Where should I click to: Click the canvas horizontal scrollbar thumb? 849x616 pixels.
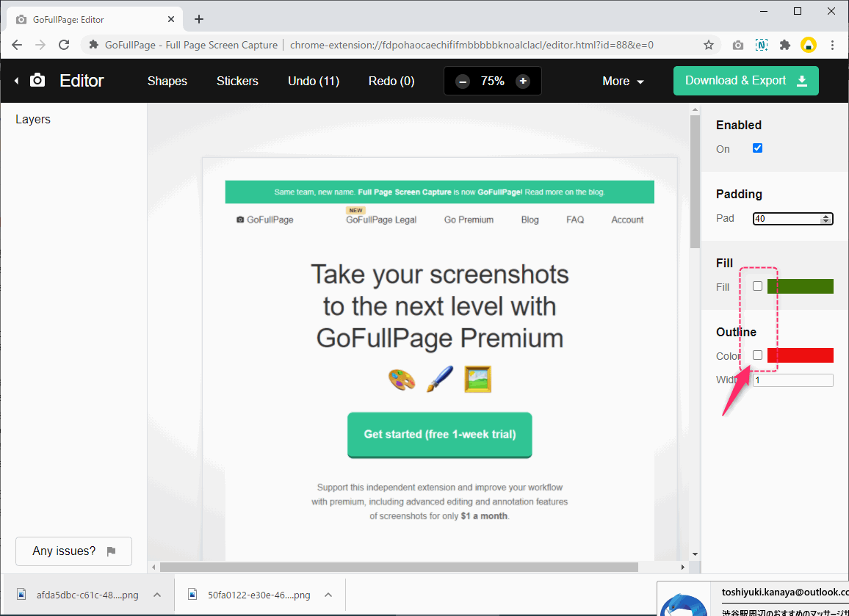coord(399,567)
